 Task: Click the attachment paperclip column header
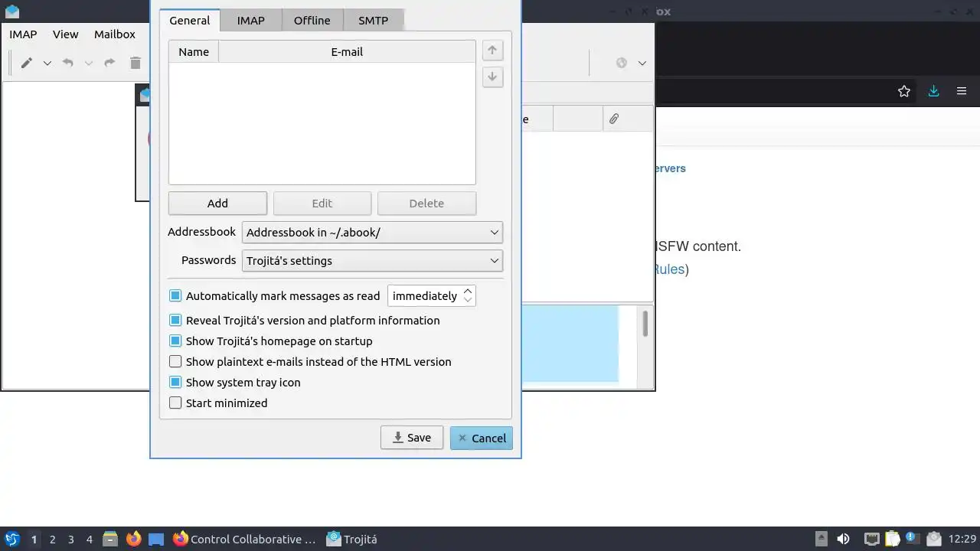click(x=614, y=119)
